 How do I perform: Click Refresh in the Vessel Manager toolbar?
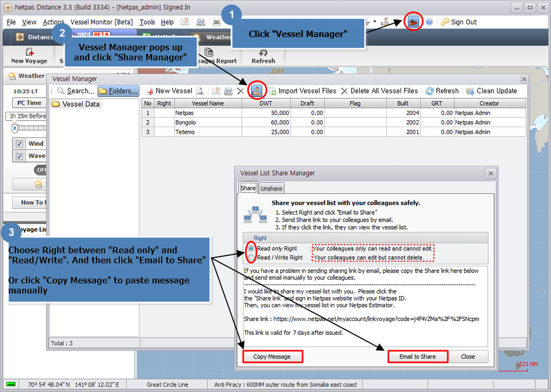[442, 91]
